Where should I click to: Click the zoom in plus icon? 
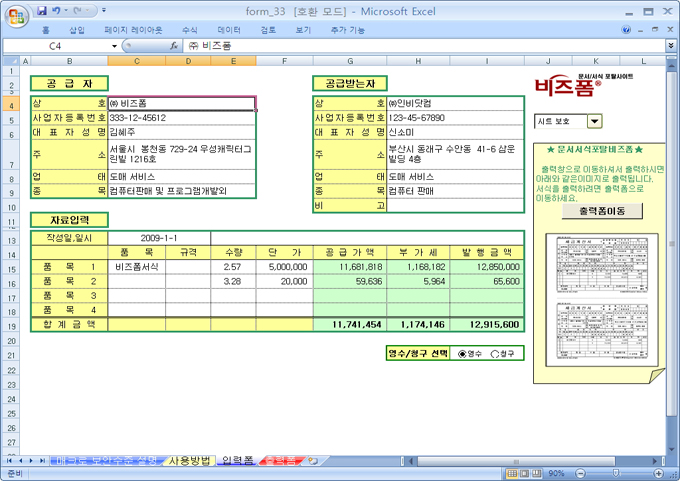[657, 473]
